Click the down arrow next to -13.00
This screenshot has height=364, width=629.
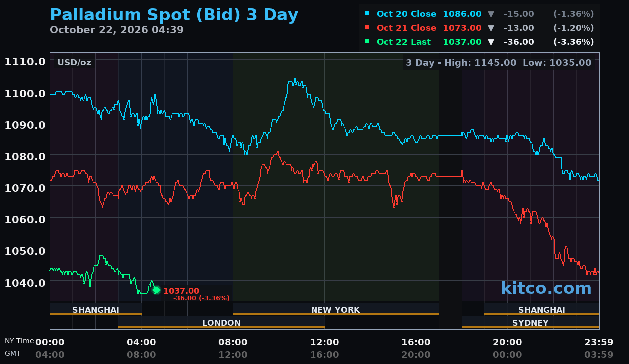491,28
